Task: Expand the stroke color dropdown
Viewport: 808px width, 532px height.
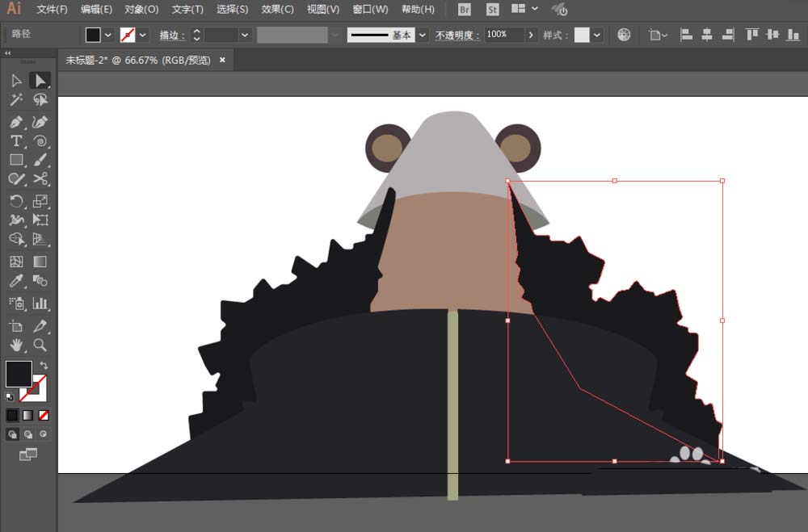Action: pyautogui.click(x=143, y=35)
